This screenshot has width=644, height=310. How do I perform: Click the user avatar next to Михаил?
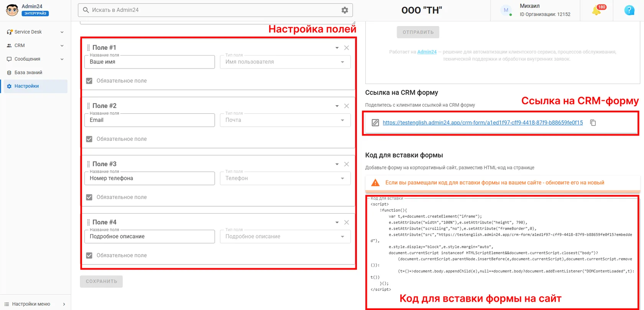(x=506, y=10)
